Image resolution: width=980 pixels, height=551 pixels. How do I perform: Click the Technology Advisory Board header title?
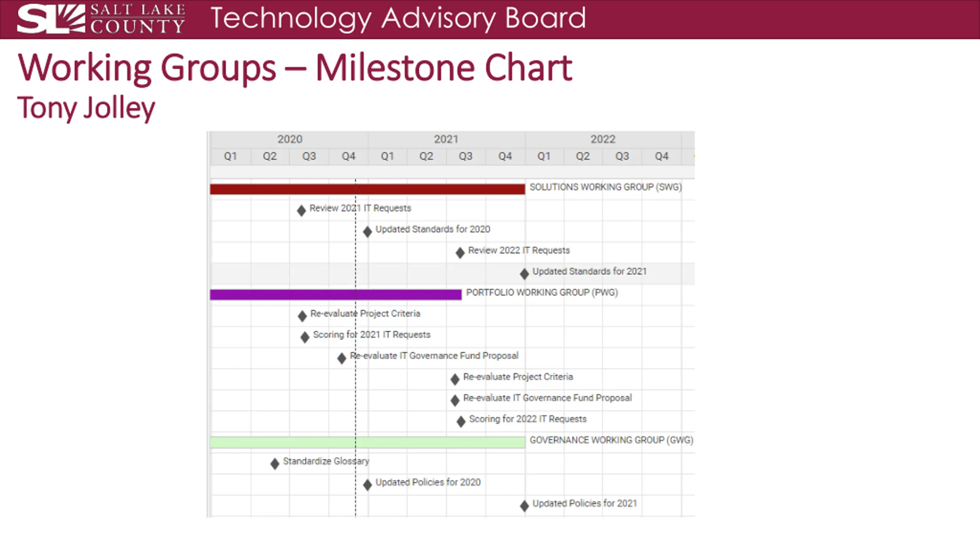click(x=398, y=18)
